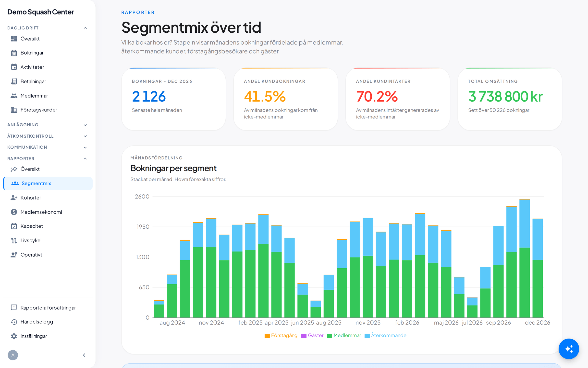Click the Total omsättning card
This screenshot has width=588, height=368.
pyautogui.click(x=510, y=99)
